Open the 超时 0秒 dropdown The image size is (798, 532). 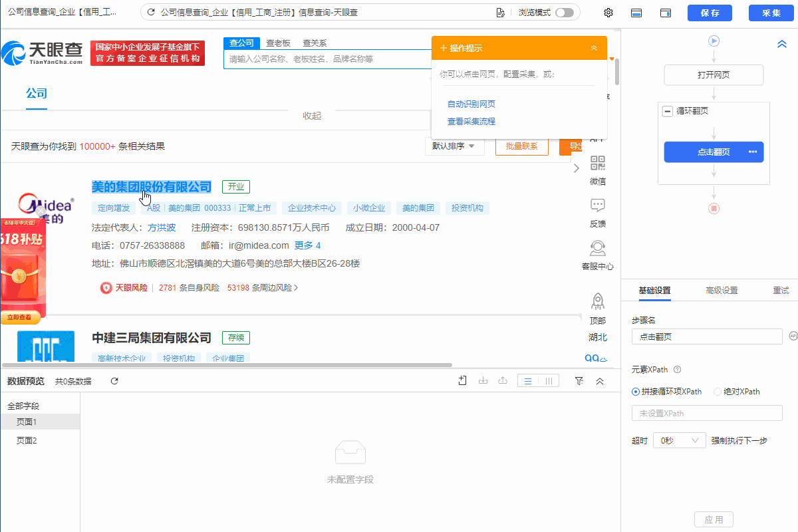click(x=679, y=440)
